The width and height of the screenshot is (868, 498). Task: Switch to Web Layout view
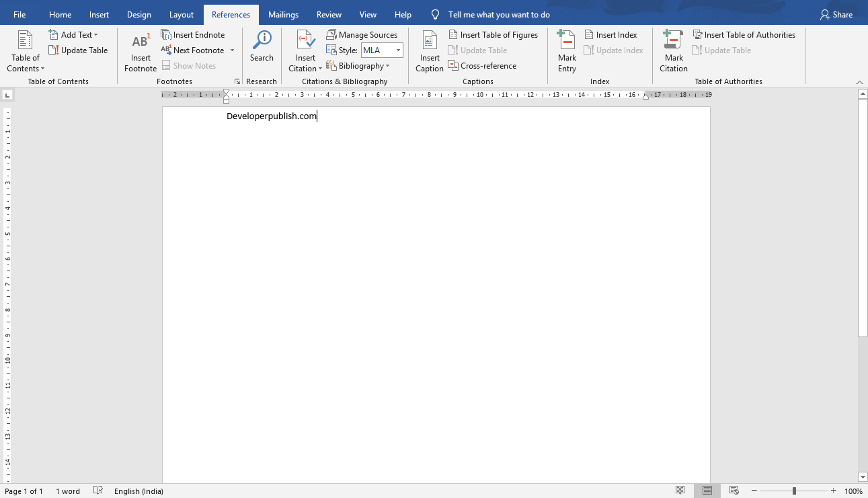coord(734,491)
